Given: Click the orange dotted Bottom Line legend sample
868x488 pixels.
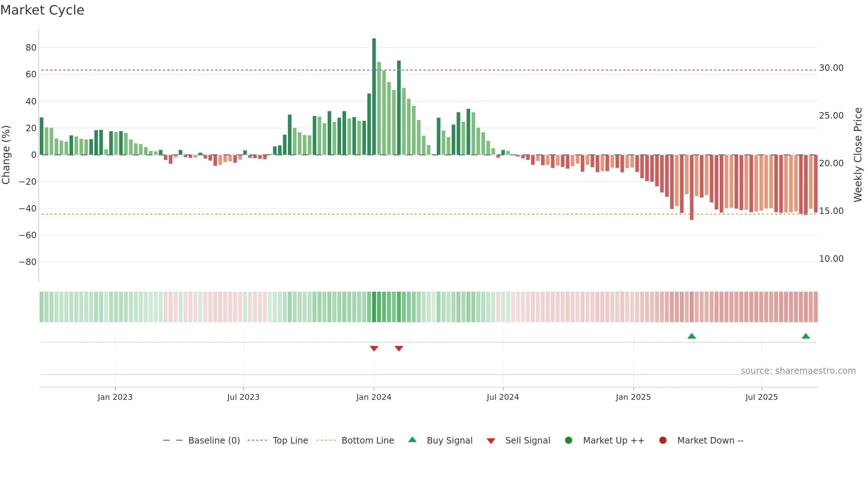Looking at the screenshot, I should click(326, 440).
